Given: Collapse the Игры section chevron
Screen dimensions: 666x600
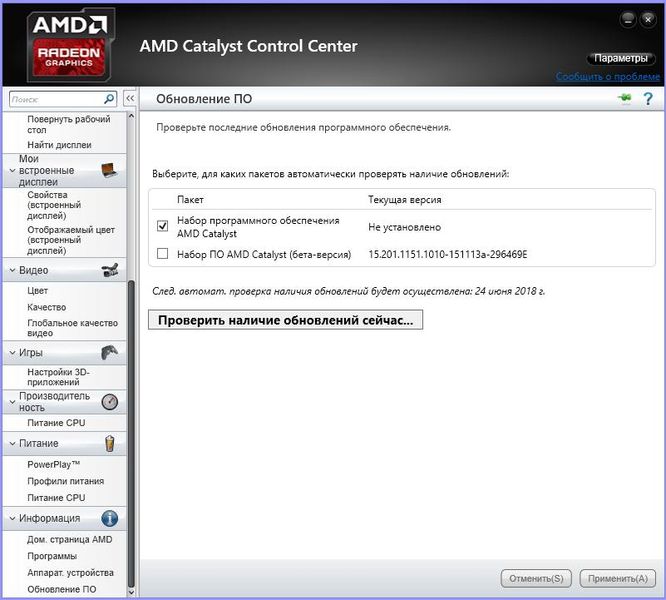Looking at the screenshot, I should point(12,353).
